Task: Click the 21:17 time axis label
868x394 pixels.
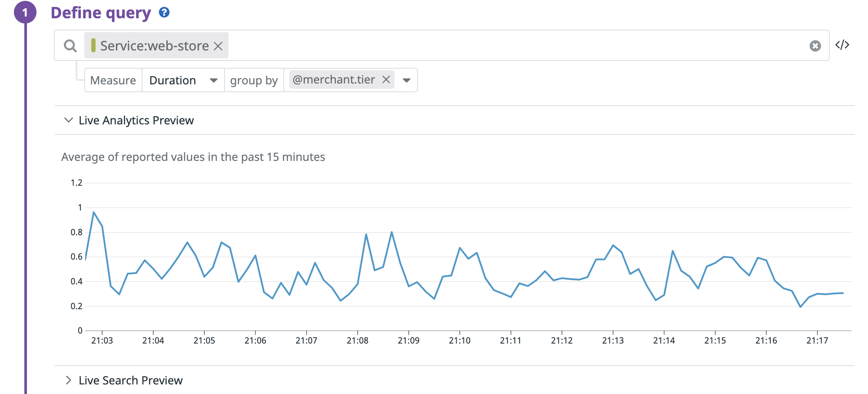Action: (817, 341)
